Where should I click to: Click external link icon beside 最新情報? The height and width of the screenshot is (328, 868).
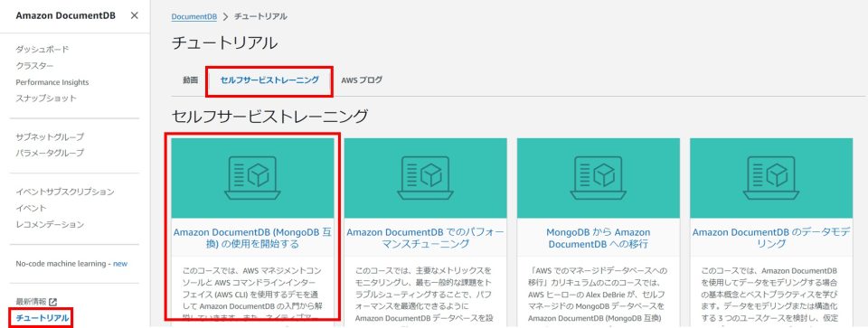(53, 302)
